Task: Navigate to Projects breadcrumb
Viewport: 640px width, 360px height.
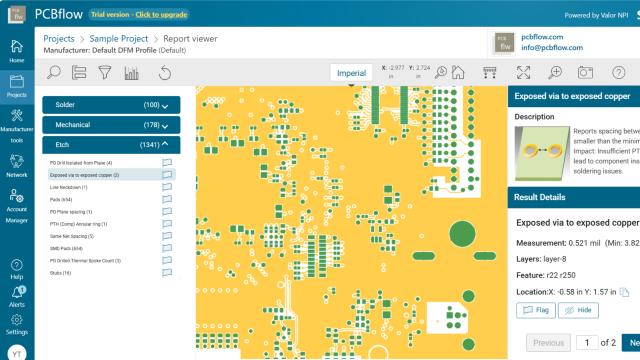Action: [x=59, y=39]
